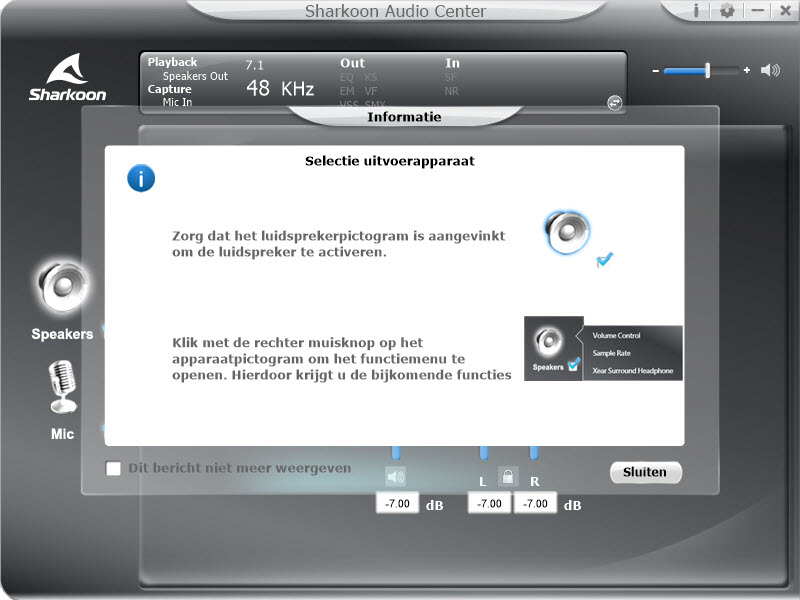Click the main volume dB input field
The width and height of the screenshot is (800, 600).
[397, 504]
